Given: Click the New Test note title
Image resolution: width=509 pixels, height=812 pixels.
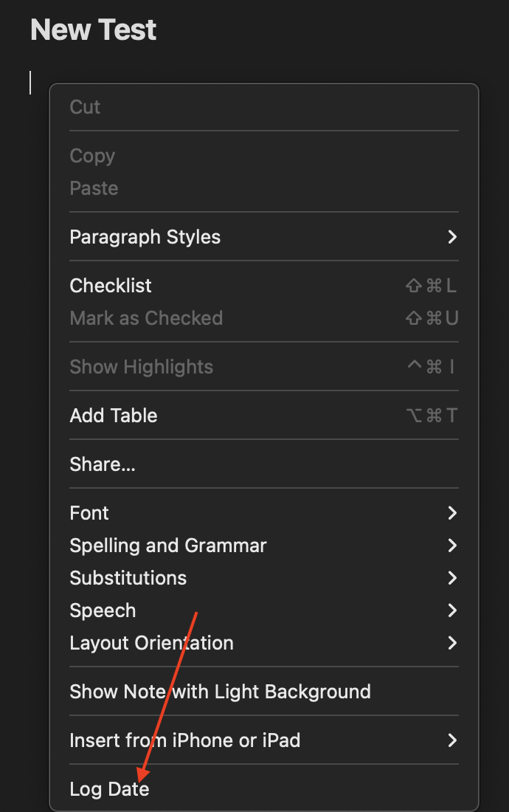Looking at the screenshot, I should click(x=94, y=30).
